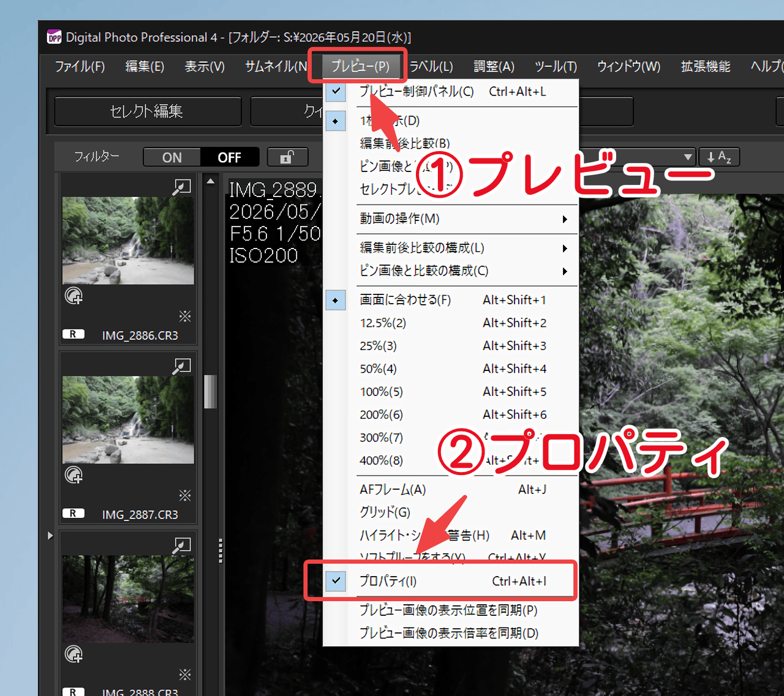Expand 動画の操作(M) submenu

(451, 219)
